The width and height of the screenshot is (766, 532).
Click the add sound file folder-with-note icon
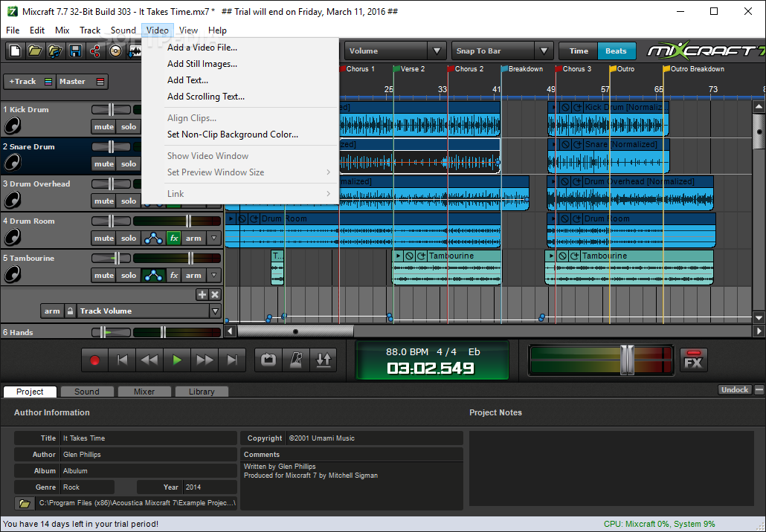55,51
